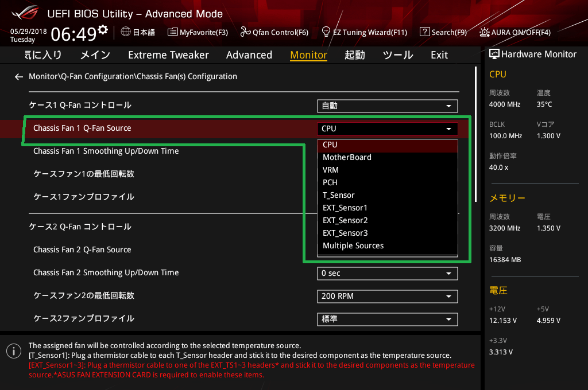588x390 pixels.
Task: Click Chassis Fan 1 Q-Fan Source label
Action: coord(82,128)
